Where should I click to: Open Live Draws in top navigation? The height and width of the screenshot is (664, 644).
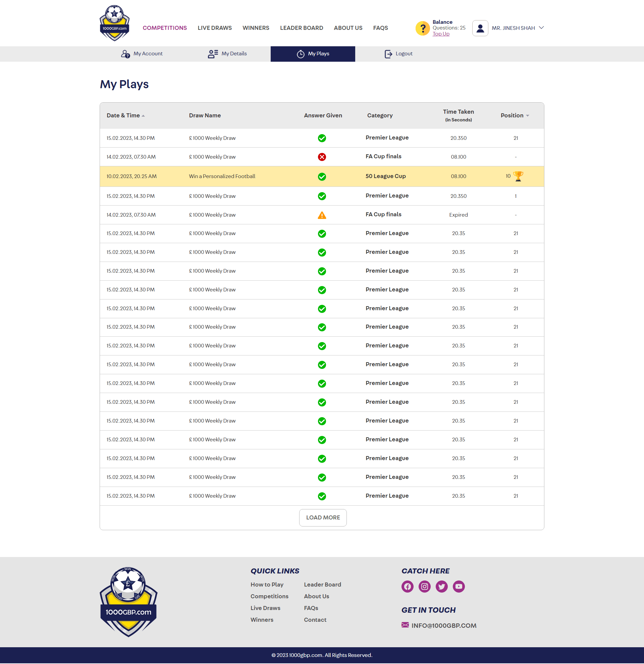point(214,28)
